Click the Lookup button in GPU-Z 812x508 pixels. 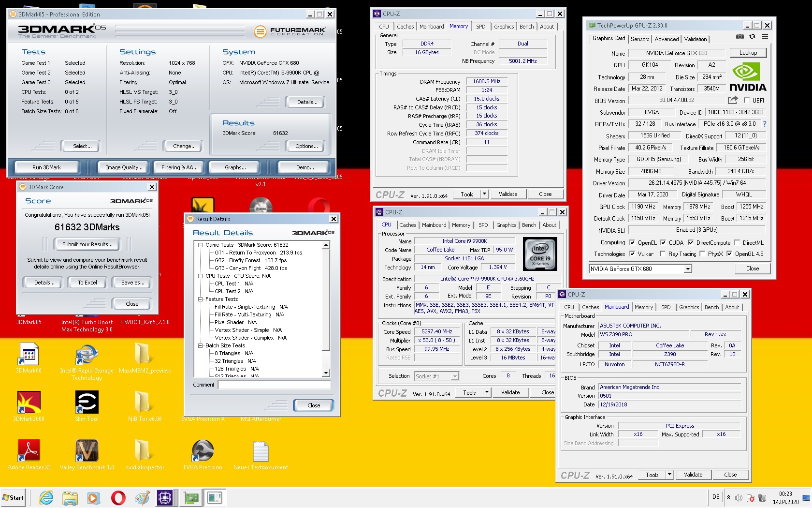(x=748, y=53)
